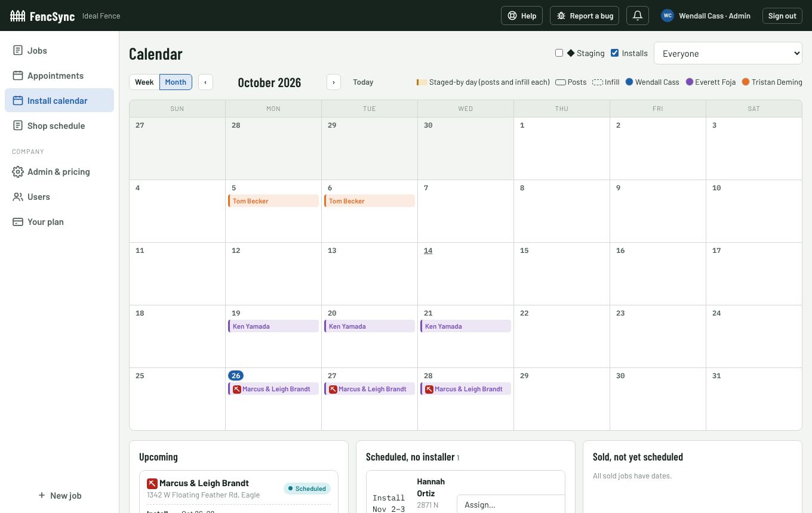Image resolution: width=812 pixels, height=513 pixels.
Task: Click the red icon on October 26 Brandt event
Action: click(237, 389)
